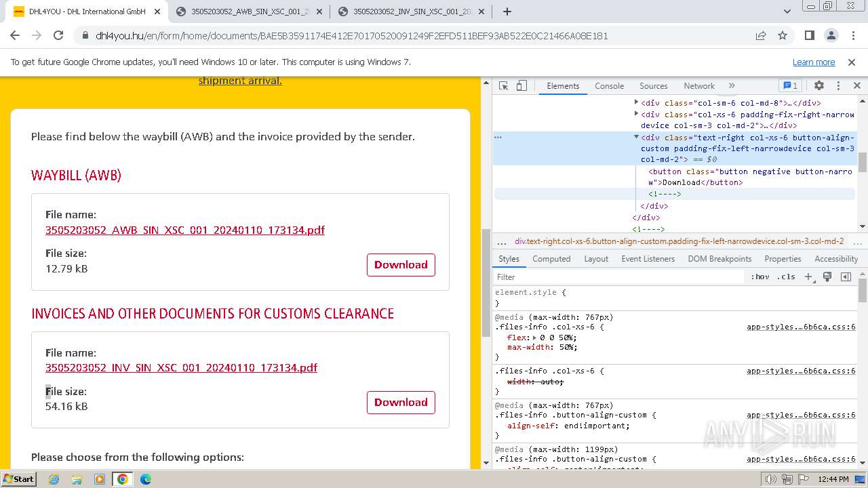Image resolution: width=868 pixels, height=488 pixels.
Task: Open the Windows Start menu
Action: pyautogui.click(x=18, y=479)
